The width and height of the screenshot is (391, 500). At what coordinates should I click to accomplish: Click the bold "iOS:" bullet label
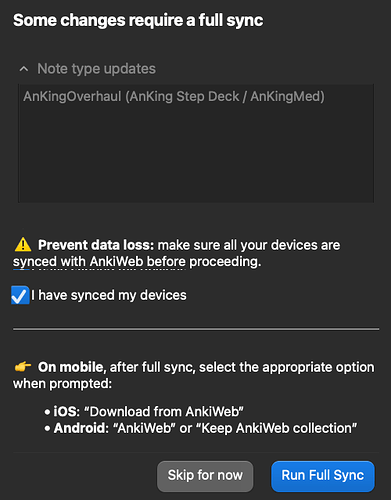coord(66,412)
